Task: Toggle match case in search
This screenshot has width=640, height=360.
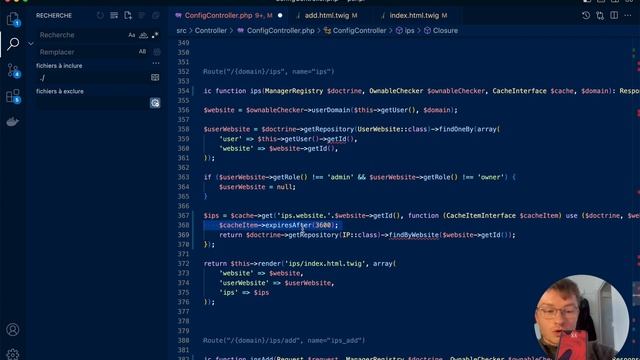Action: pos(131,35)
